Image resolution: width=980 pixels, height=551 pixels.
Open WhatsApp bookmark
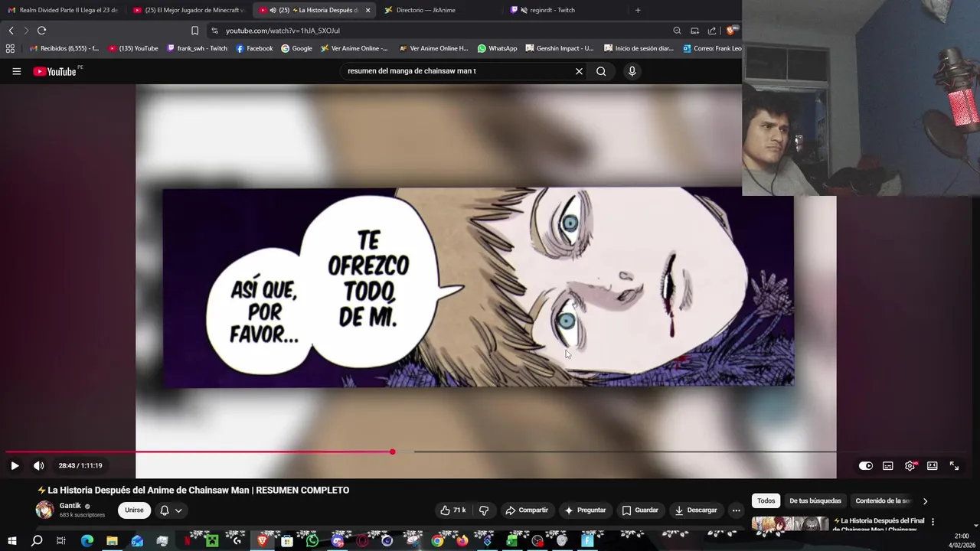tap(497, 48)
